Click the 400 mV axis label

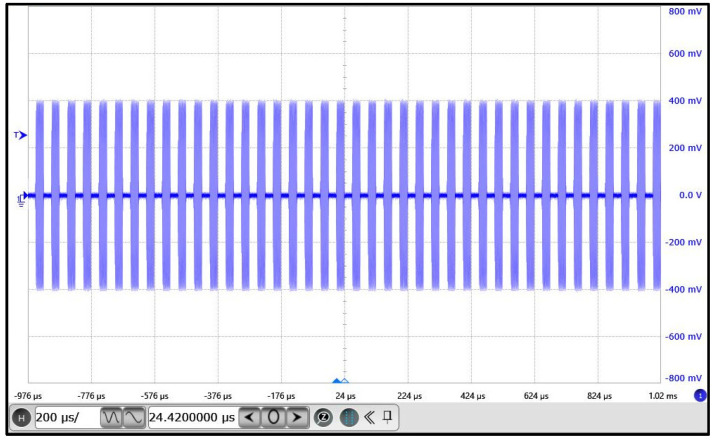click(x=685, y=101)
